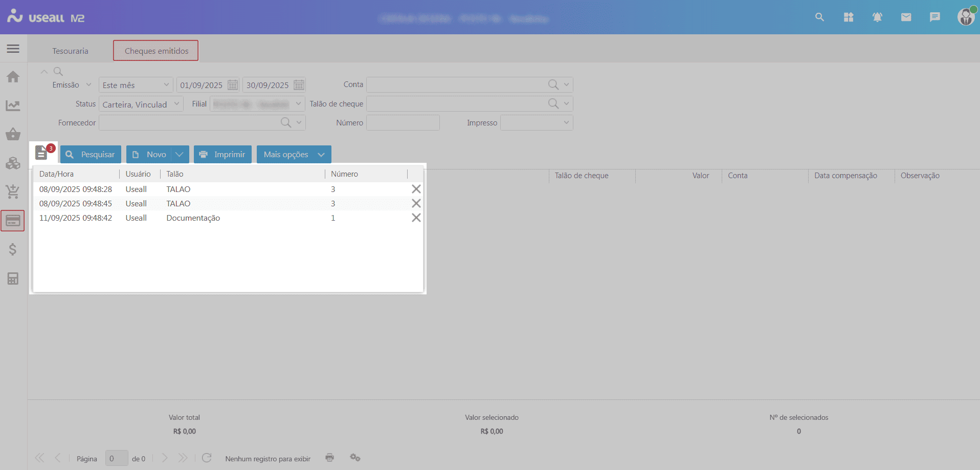This screenshot has height=470, width=980.
Task: Click the Número input field
Action: tap(403, 123)
